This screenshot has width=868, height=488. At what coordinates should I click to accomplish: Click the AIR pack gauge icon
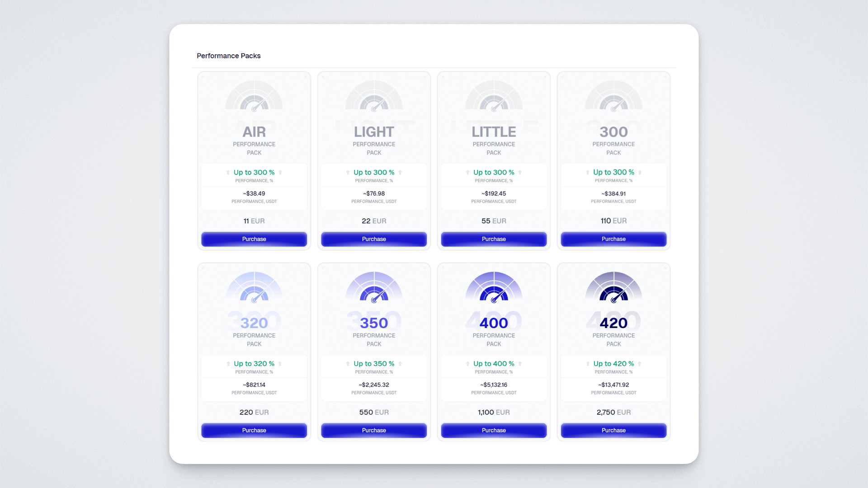click(x=254, y=96)
